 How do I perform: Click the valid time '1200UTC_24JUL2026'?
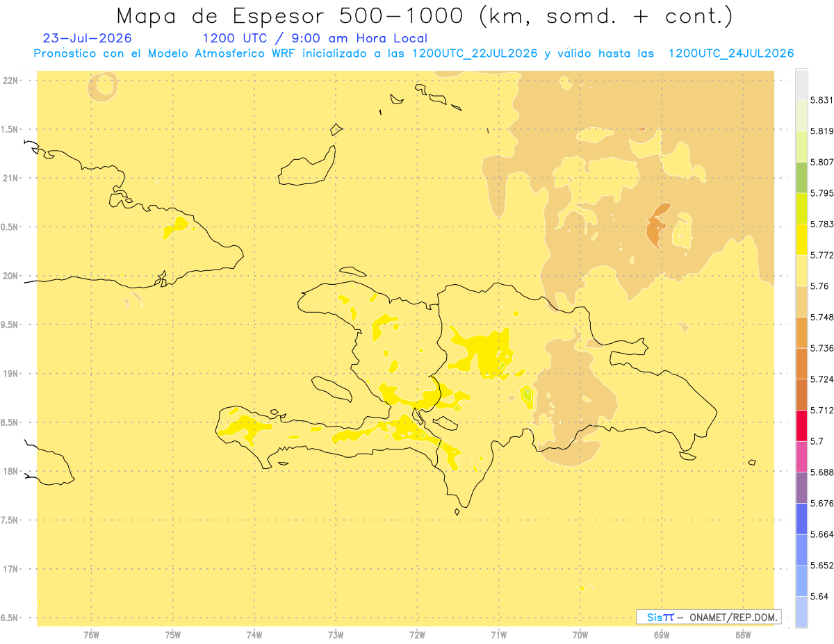tap(731, 53)
